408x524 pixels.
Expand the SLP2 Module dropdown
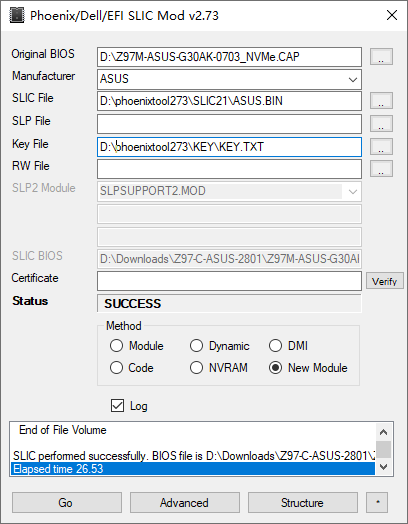coord(353,191)
